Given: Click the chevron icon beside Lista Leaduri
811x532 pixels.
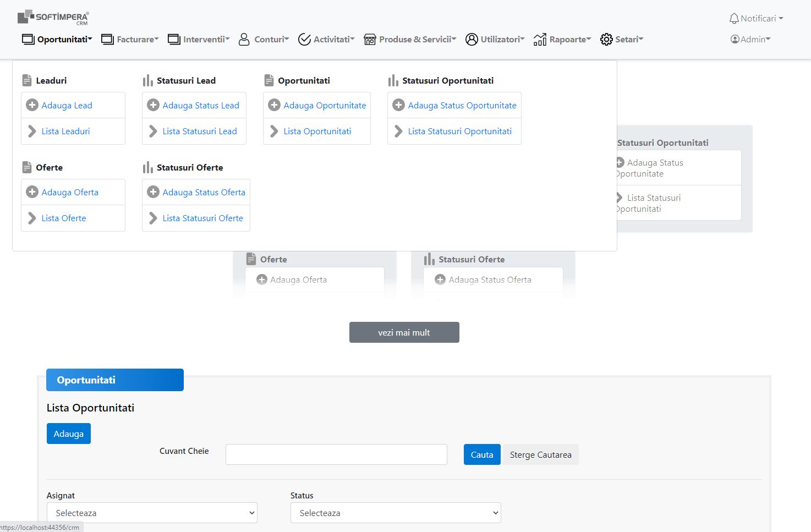Looking at the screenshot, I should 32,131.
